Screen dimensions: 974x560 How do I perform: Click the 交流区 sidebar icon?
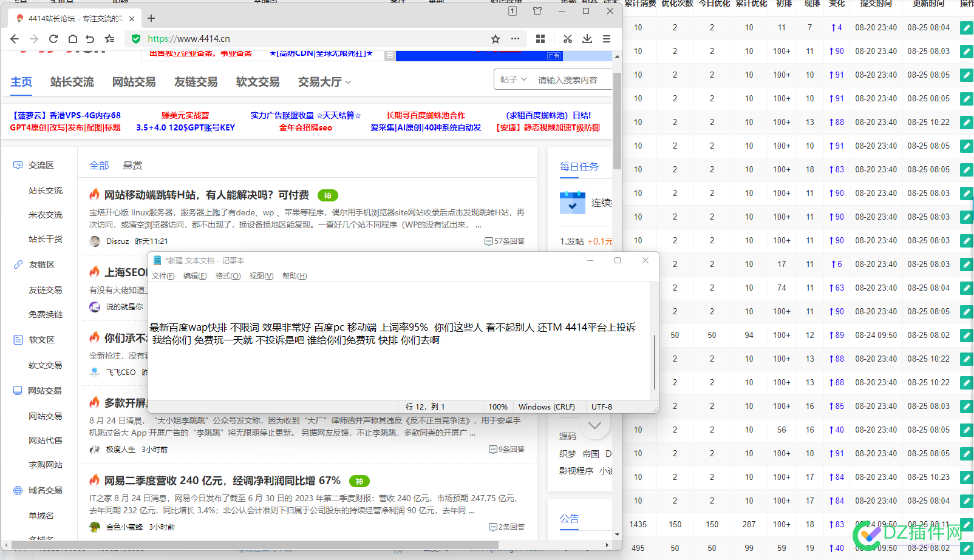click(x=18, y=165)
